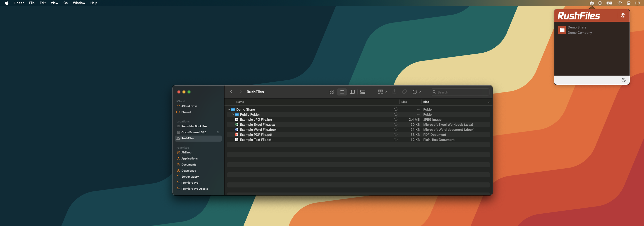Open the Finder menu
The height and width of the screenshot is (226, 644).
[19, 3]
